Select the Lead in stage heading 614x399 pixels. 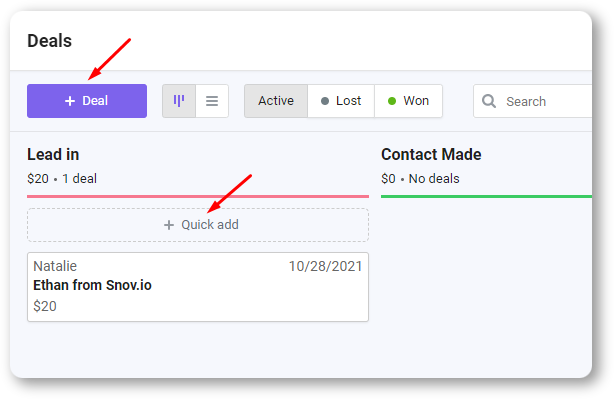(x=53, y=155)
